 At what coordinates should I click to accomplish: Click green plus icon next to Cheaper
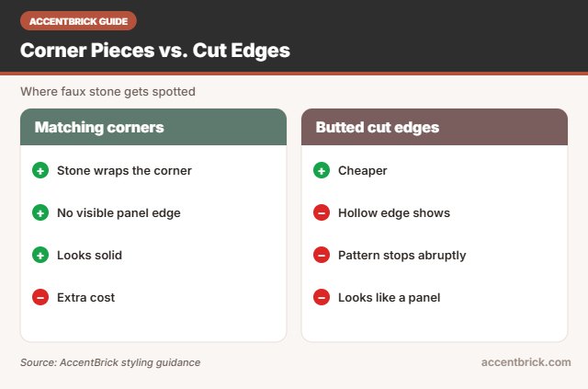pyautogui.click(x=322, y=170)
